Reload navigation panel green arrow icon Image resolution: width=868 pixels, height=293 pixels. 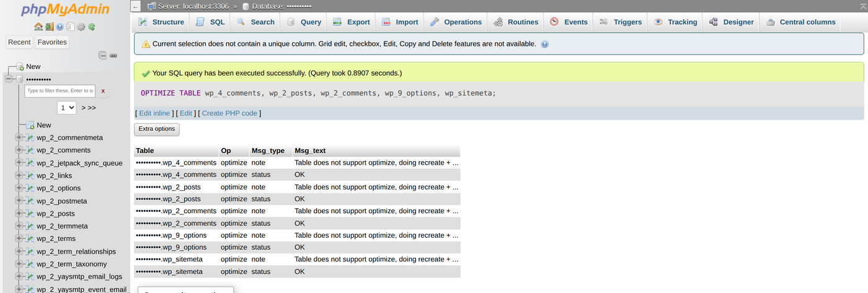pos(91,27)
